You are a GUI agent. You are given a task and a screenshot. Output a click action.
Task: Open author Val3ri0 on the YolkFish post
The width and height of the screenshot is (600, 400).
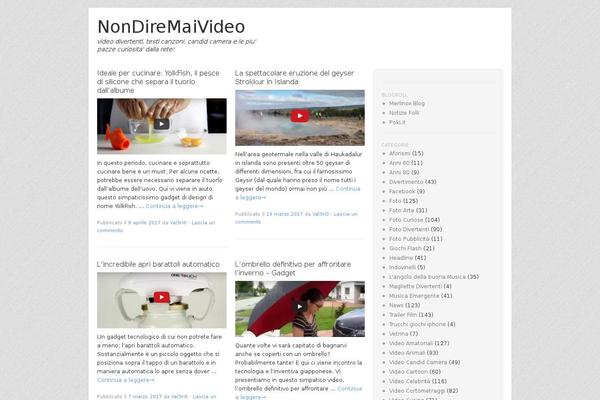[x=178, y=223]
